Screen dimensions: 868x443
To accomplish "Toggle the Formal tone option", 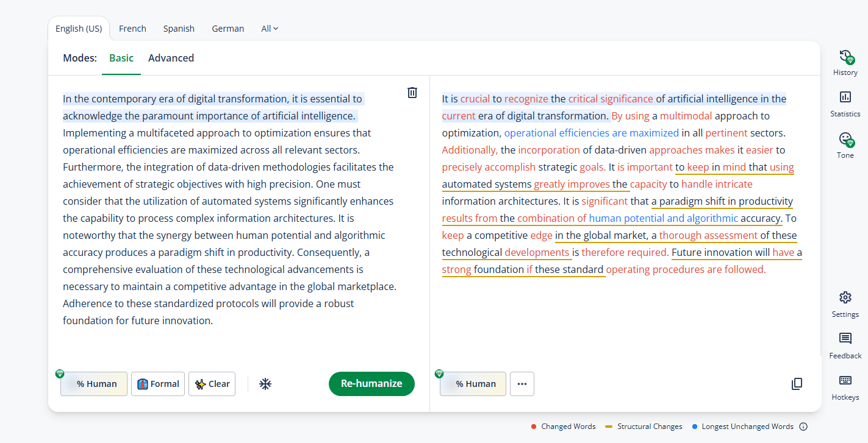I will tap(158, 384).
